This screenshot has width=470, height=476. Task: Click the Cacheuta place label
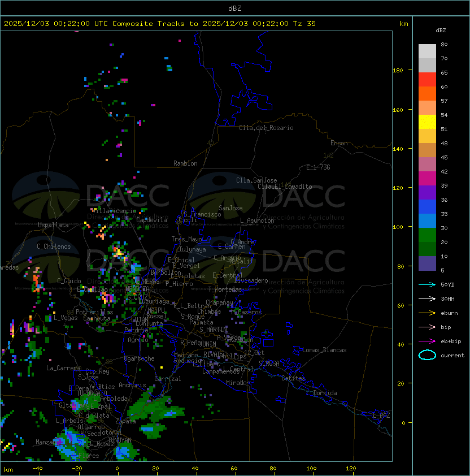97,318
